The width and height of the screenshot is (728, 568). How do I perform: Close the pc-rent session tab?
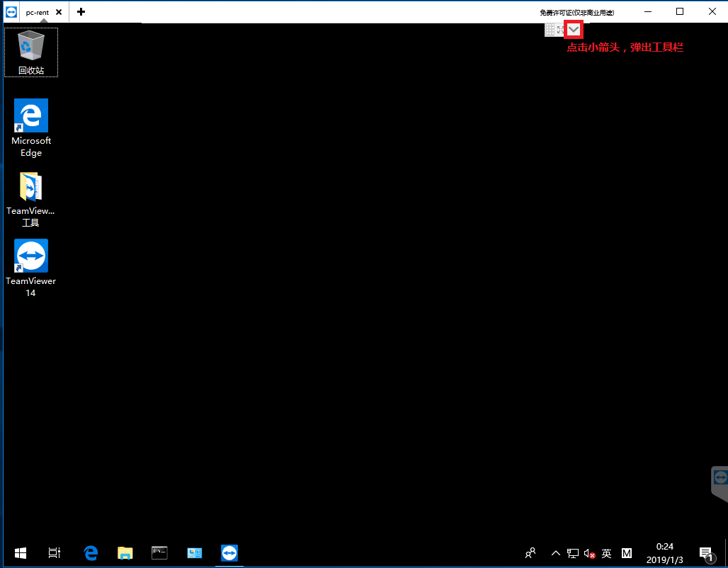(x=59, y=12)
